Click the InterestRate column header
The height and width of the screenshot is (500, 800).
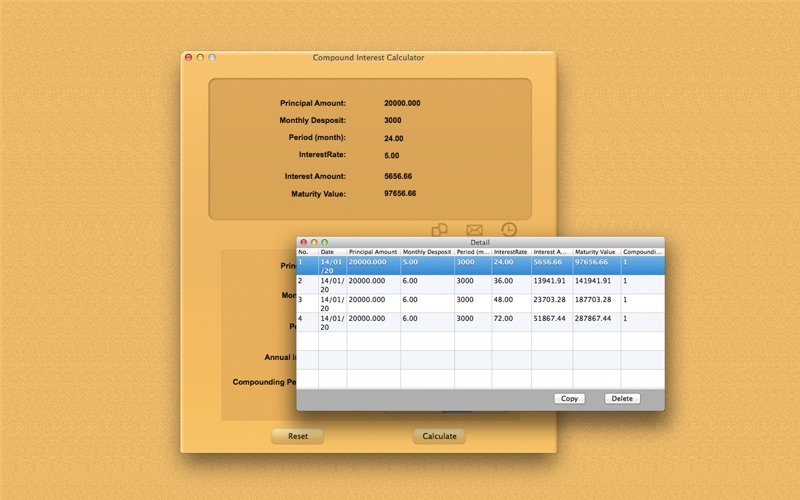tap(511, 252)
